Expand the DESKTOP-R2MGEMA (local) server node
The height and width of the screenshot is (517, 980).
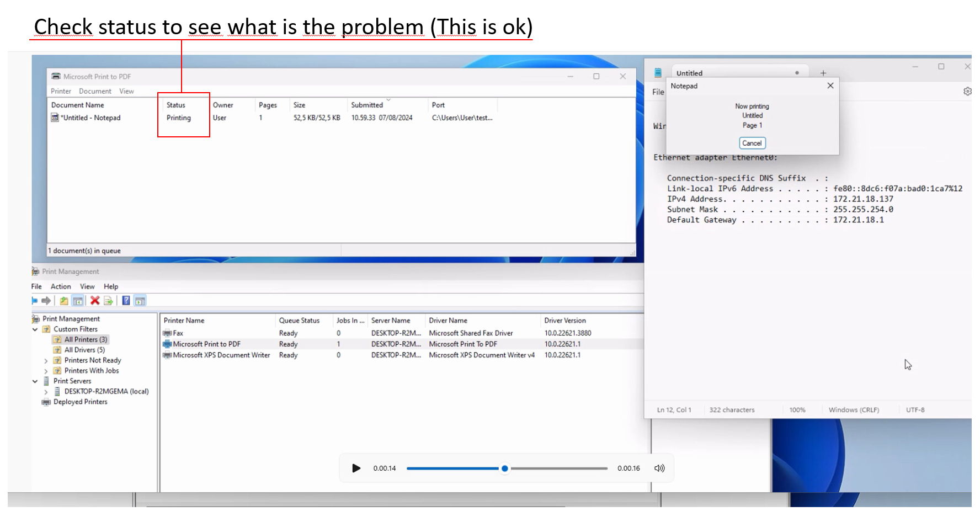point(46,392)
